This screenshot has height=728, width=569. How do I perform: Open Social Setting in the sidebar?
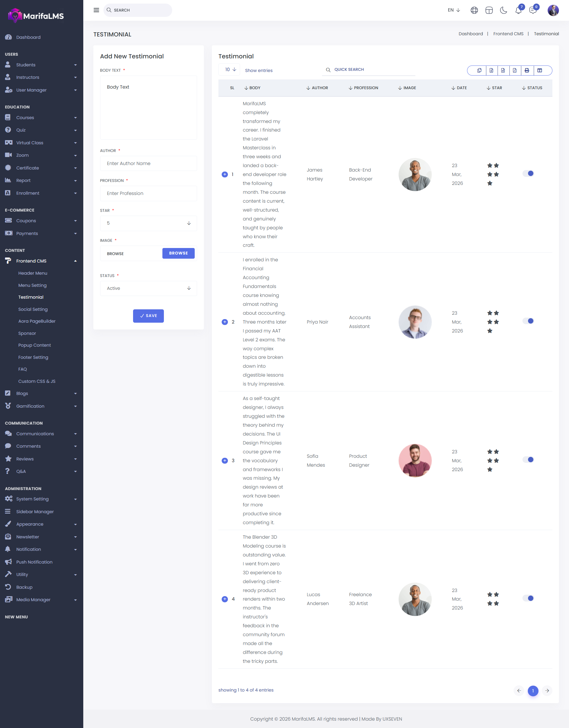tap(33, 309)
